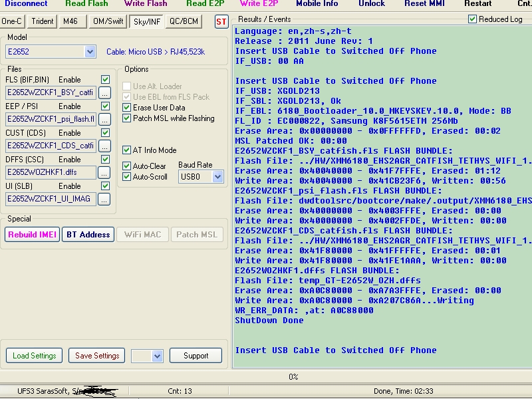Screen dimensions: 532x399
Task: Open Mobile Info
Action: (x=317, y=4)
